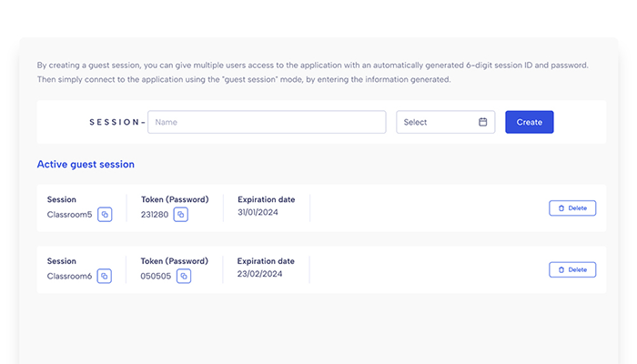The height and width of the screenshot is (364, 637).
Task: Select the 231280 token value
Action: pos(155,215)
